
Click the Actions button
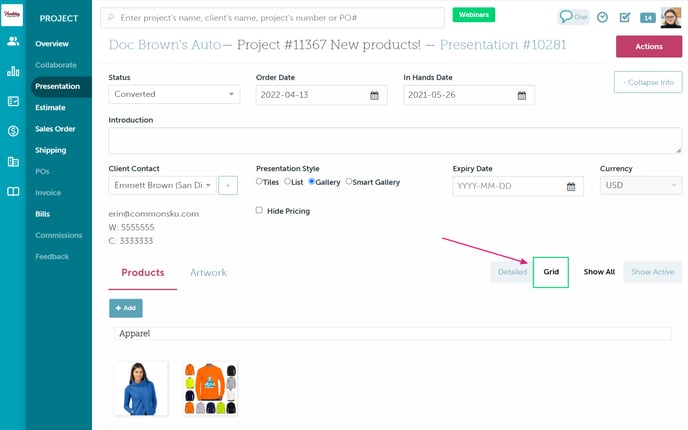[648, 46]
